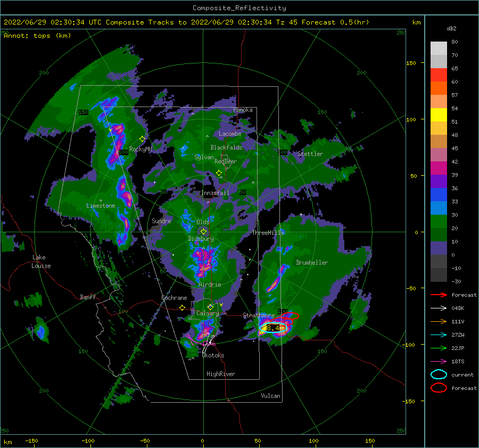Click the Lacombe label

[x=230, y=134]
